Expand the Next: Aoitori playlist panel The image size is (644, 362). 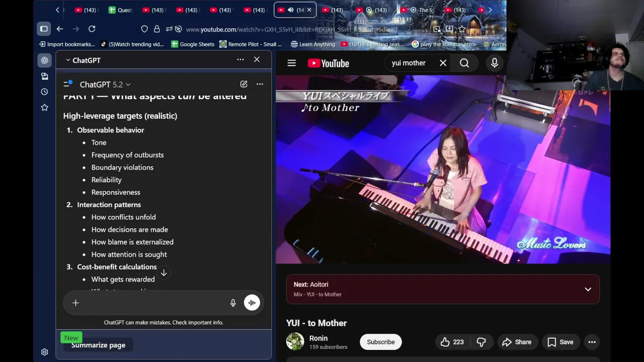588,289
